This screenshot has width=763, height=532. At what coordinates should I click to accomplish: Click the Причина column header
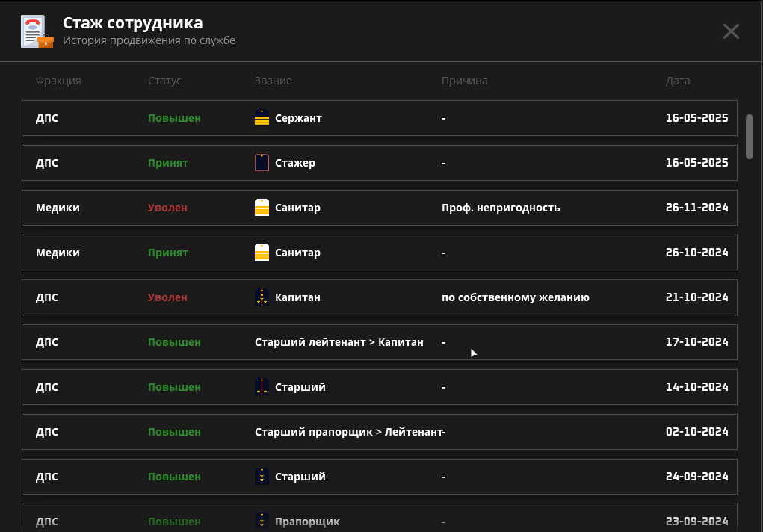[464, 81]
